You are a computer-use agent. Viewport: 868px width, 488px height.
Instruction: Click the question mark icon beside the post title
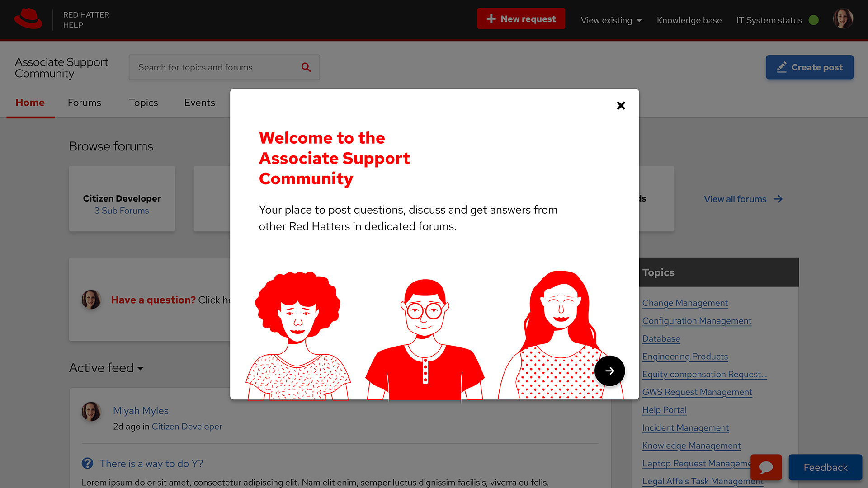(x=87, y=463)
